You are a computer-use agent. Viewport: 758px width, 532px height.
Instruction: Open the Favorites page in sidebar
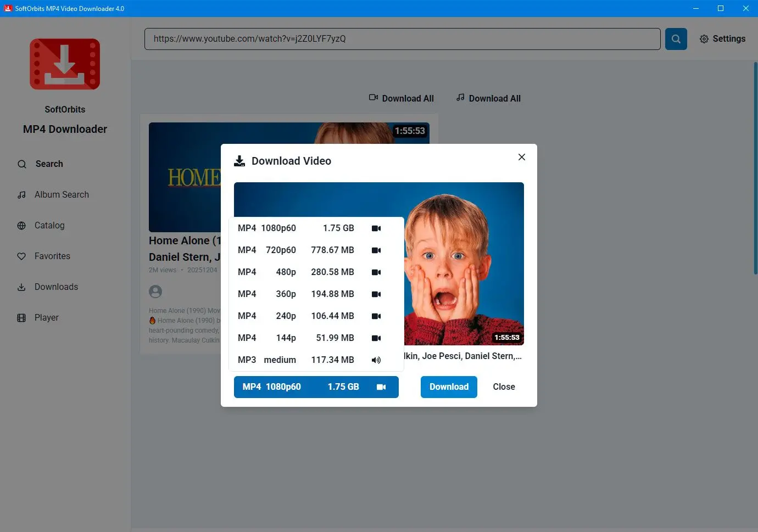tap(52, 256)
